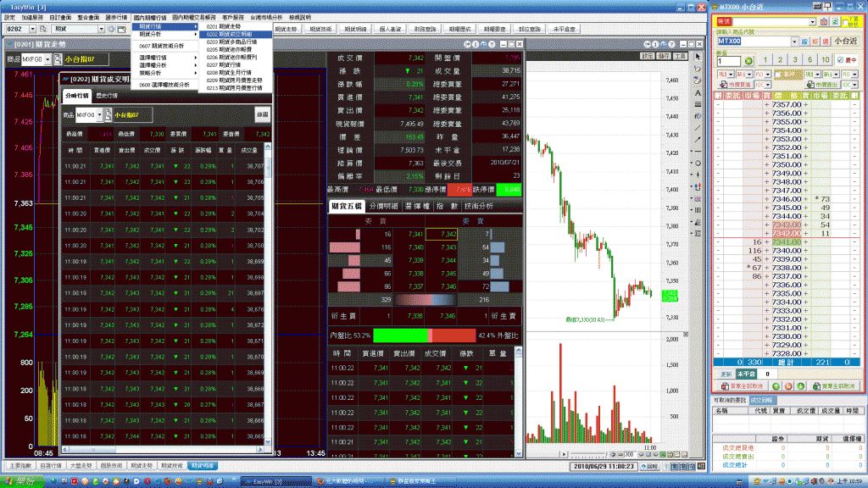The height and width of the screenshot is (488, 868).
Task: Select the circle drawing tool
Action: pos(698,164)
